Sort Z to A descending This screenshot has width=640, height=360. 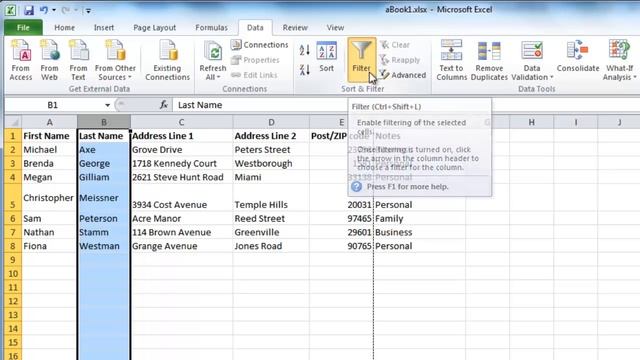click(304, 70)
